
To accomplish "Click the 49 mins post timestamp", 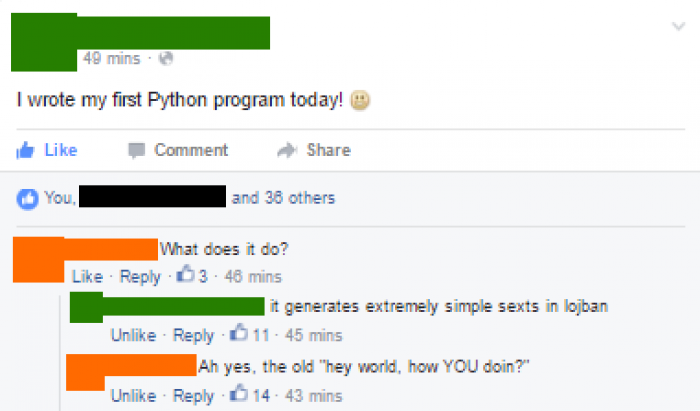I will click(x=112, y=58).
